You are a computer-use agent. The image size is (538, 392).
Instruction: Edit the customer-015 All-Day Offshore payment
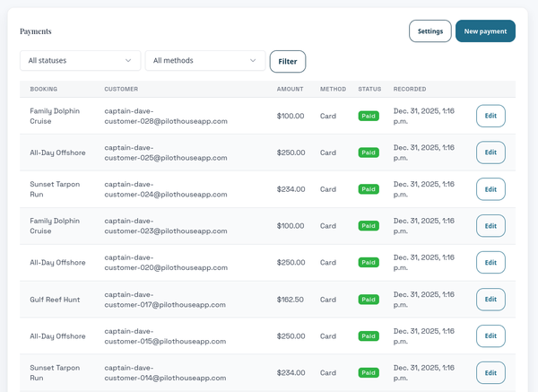[x=490, y=335]
